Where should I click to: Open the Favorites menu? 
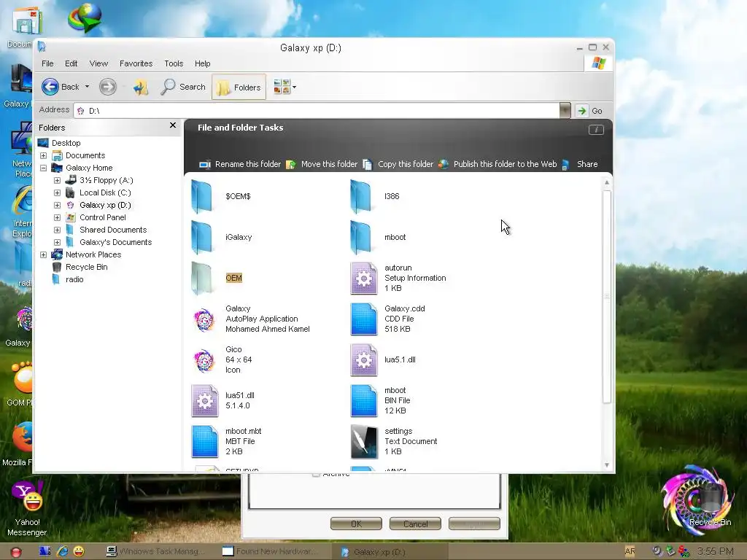click(136, 63)
